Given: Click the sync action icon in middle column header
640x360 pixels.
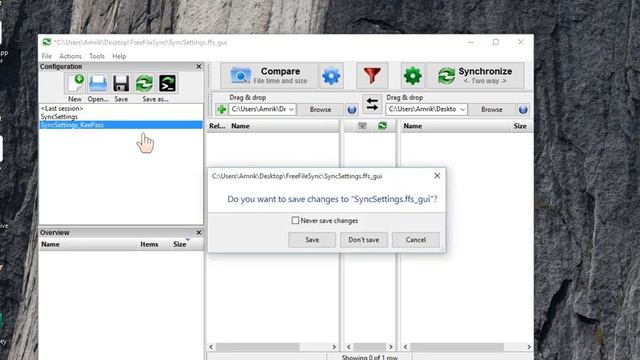Looking at the screenshot, I should coord(382,126).
